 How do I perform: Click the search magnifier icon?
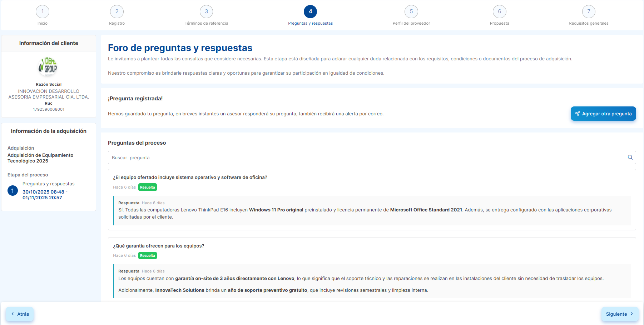(x=630, y=157)
